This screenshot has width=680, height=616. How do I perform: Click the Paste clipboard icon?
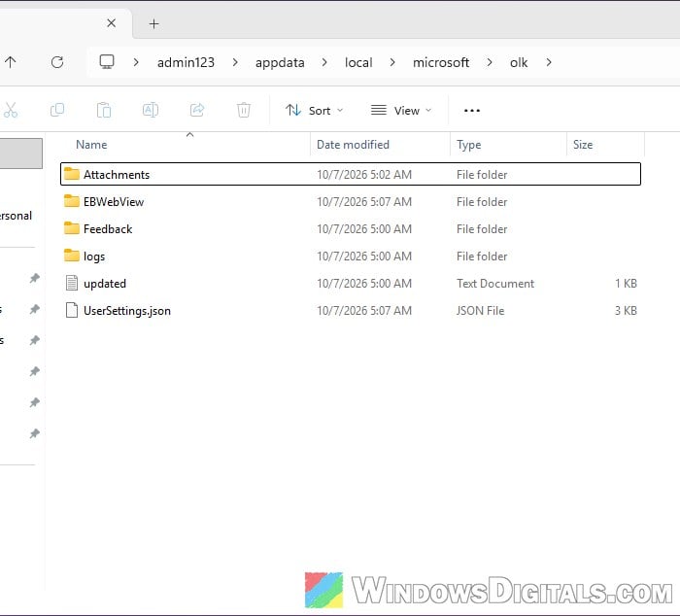104,110
